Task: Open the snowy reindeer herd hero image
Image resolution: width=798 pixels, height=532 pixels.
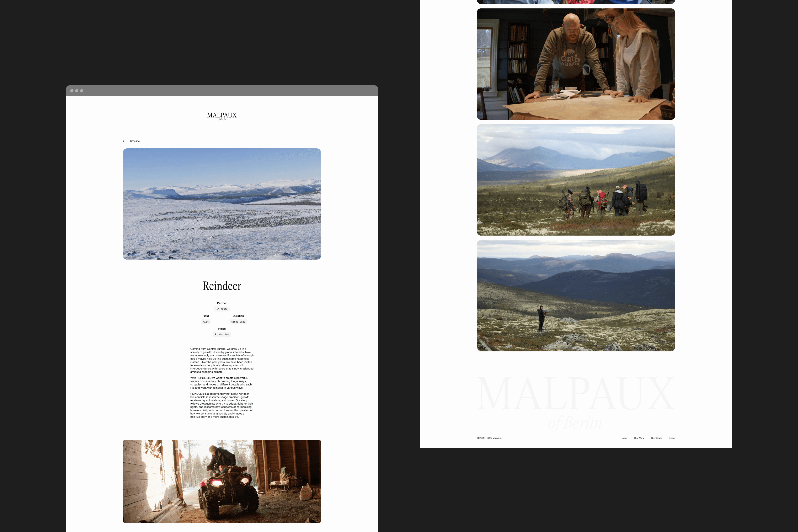Action: click(x=222, y=204)
